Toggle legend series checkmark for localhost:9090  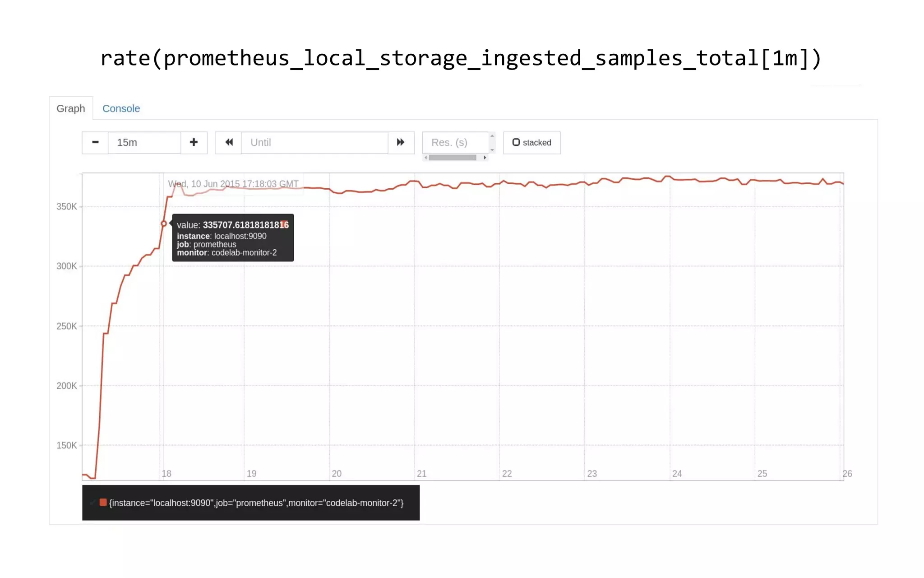coord(92,503)
